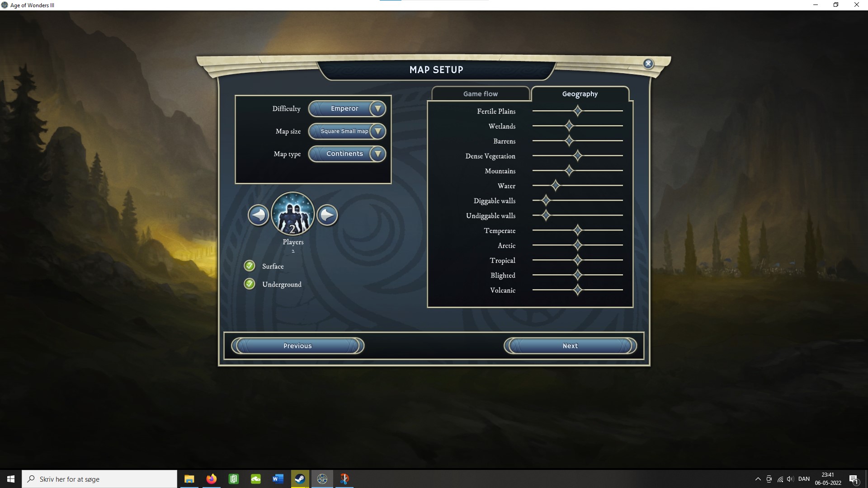Adjust the Arctic slider handle

[x=577, y=245]
